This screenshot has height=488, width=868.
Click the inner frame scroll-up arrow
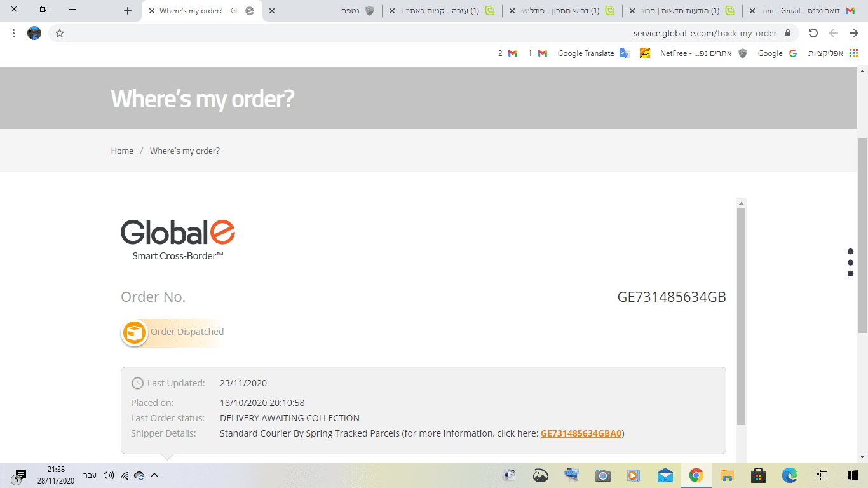click(x=741, y=203)
